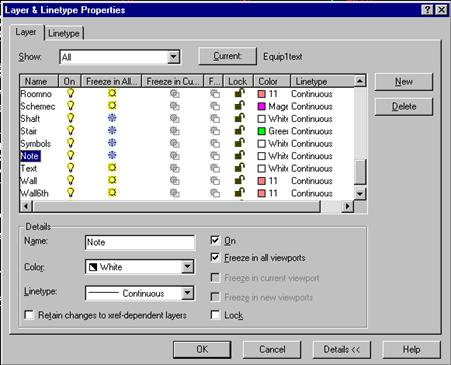Click padlock icon for Roomno layer
The width and height of the screenshot is (451, 365).
(x=239, y=93)
